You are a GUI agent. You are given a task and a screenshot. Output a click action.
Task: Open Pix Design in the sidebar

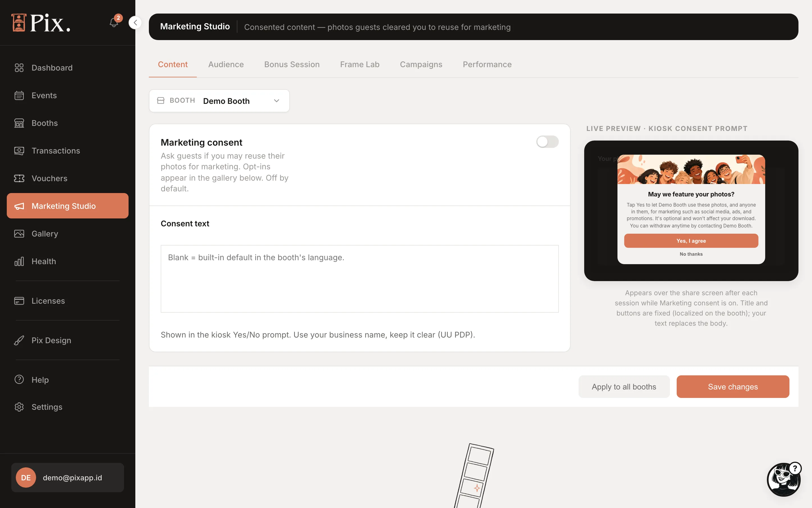coord(67,340)
